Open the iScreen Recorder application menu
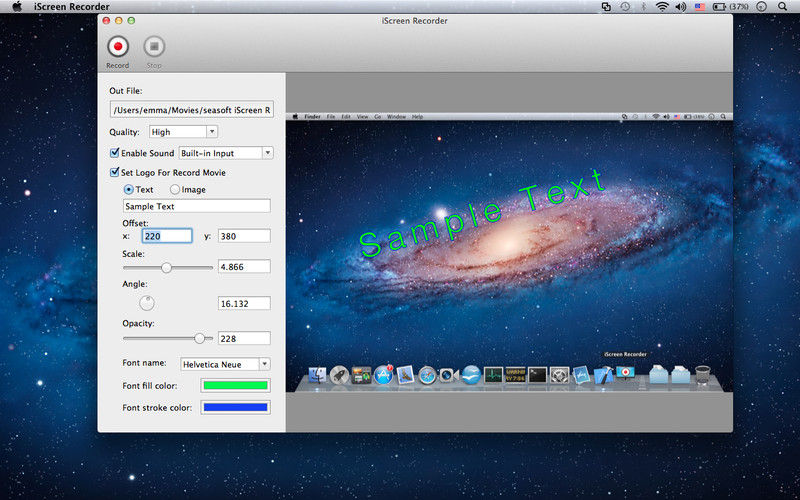Screen dimensions: 800x500 click(72, 7)
